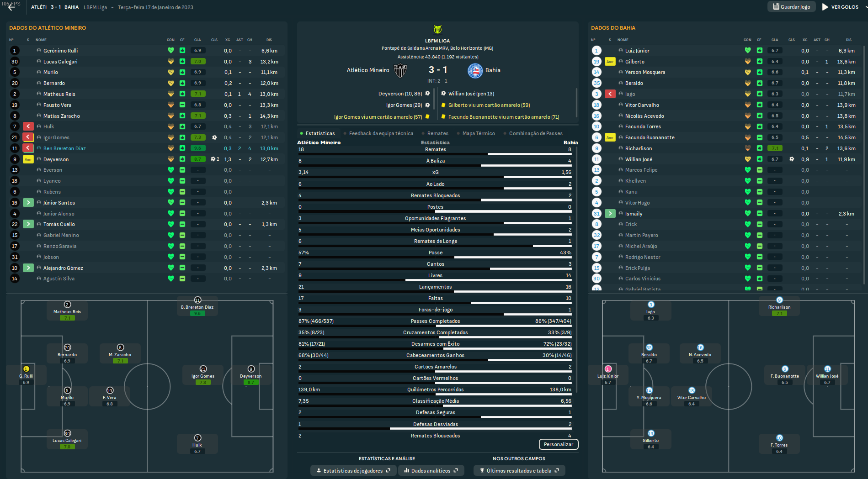868x479 pixels.
Task: Click Júnior Santos' green sub-on arrow
Action: click(x=28, y=203)
